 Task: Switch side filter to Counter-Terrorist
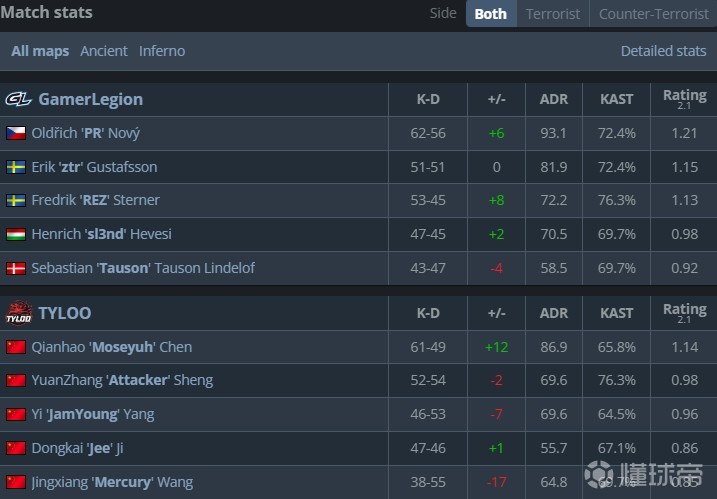click(x=652, y=14)
